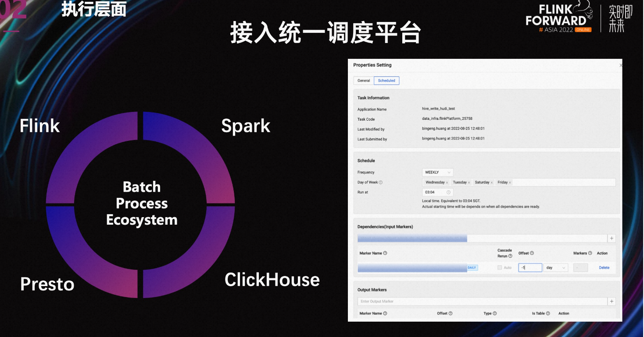Click the Local time equivalent note

[x=451, y=201]
